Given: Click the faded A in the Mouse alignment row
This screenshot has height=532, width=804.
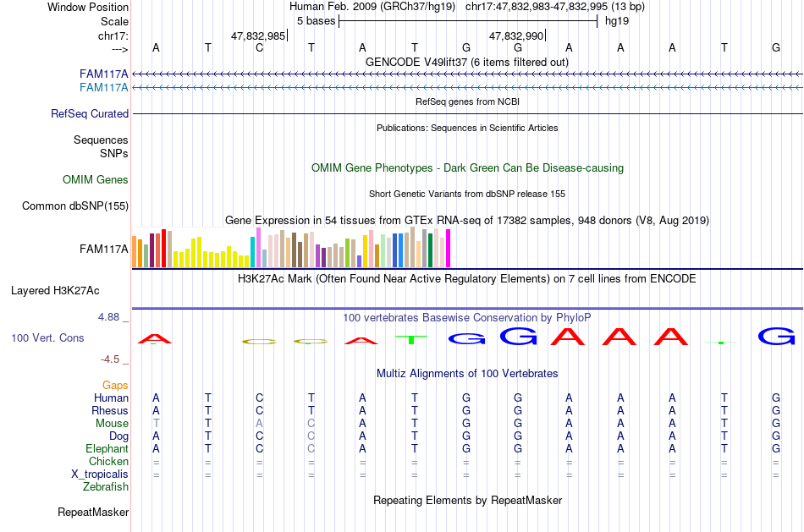Looking at the screenshot, I should point(260,424).
